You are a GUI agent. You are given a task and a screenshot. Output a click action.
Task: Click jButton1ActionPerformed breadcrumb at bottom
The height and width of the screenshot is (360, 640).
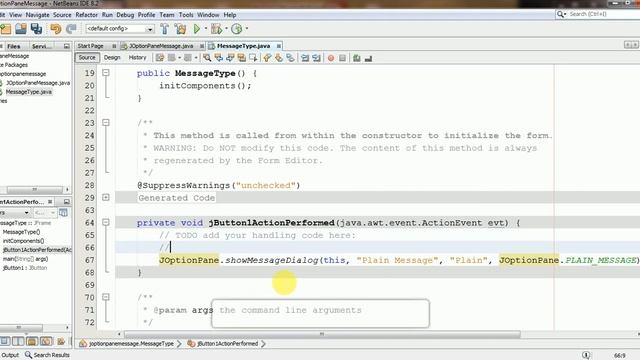pos(227,344)
